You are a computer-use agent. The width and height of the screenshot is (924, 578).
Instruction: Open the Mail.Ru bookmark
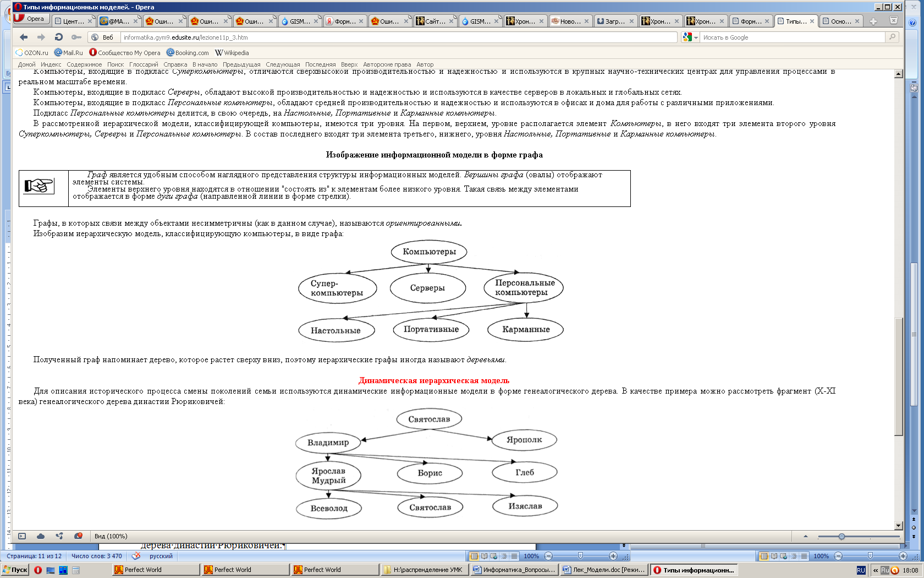69,53
